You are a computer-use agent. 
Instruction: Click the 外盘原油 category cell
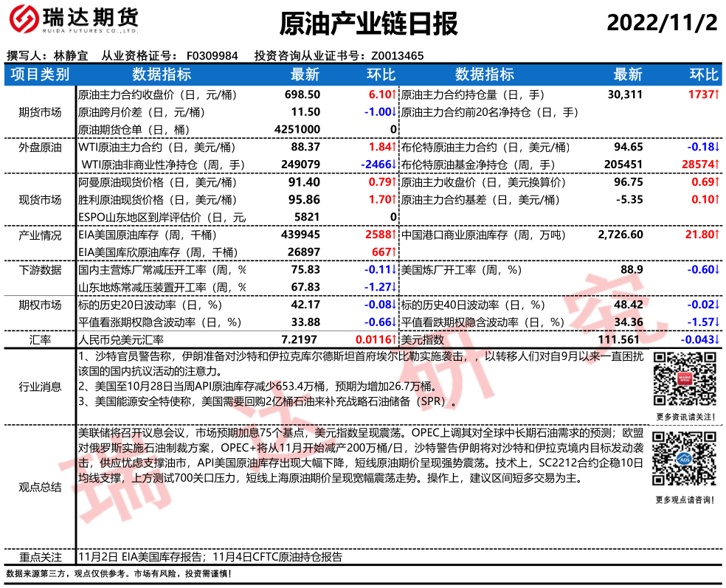coord(41,148)
